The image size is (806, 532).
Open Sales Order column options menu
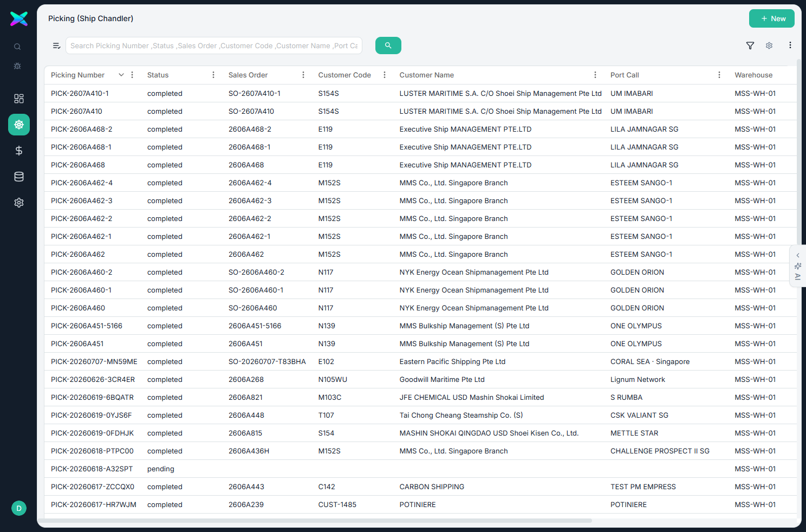(303, 75)
